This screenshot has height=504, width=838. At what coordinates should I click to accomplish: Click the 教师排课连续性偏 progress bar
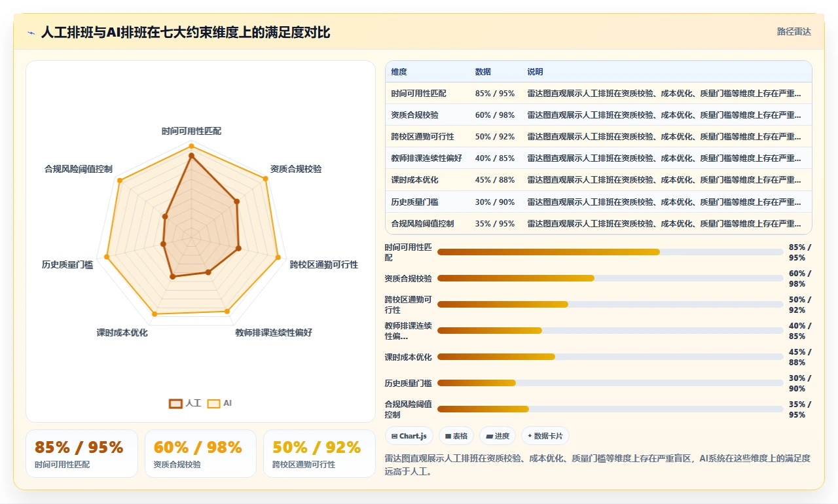click(610, 331)
